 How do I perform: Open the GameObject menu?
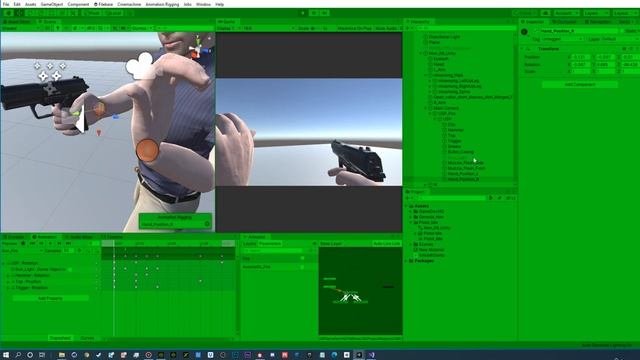[x=52, y=4]
